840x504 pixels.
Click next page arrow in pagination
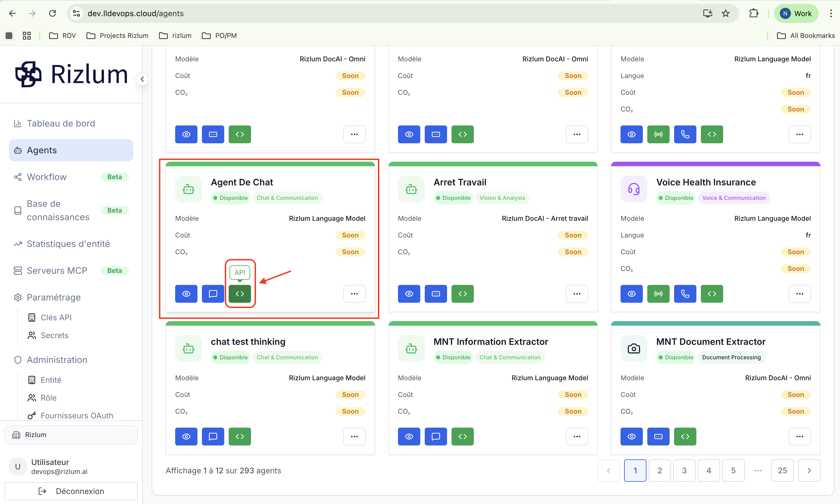pyautogui.click(x=809, y=470)
